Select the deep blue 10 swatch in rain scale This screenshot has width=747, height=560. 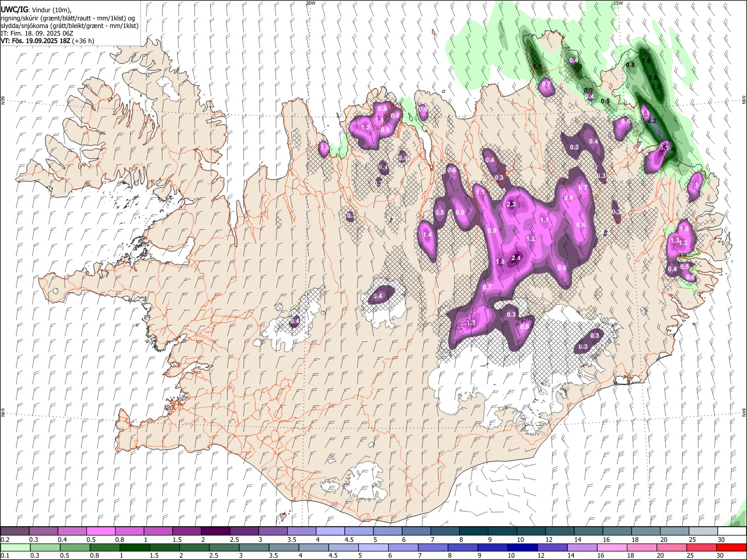tap(523, 547)
